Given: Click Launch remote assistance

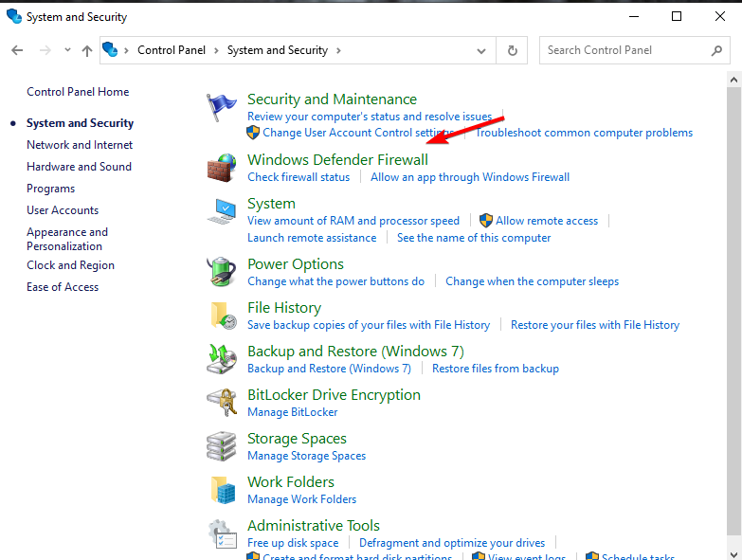Looking at the screenshot, I should point(312,238).
